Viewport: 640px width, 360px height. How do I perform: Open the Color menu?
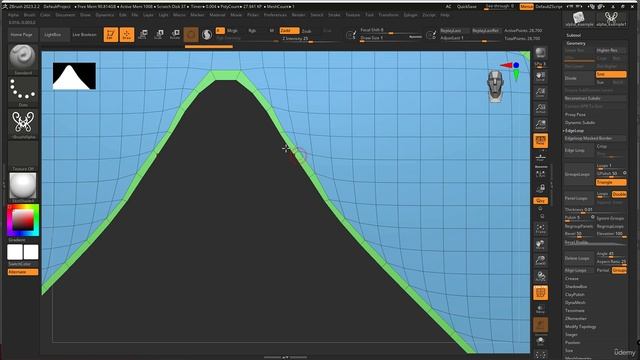click(45, 15)
